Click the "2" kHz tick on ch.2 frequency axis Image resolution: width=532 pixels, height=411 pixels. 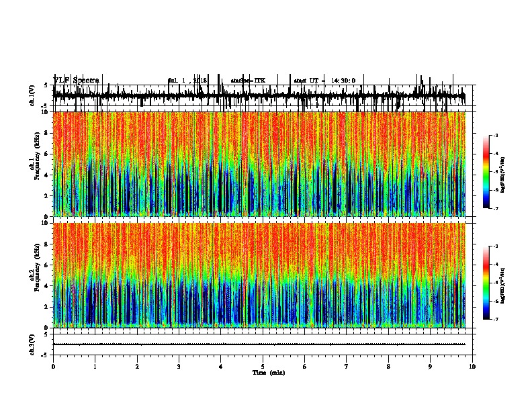click(47, 307)
